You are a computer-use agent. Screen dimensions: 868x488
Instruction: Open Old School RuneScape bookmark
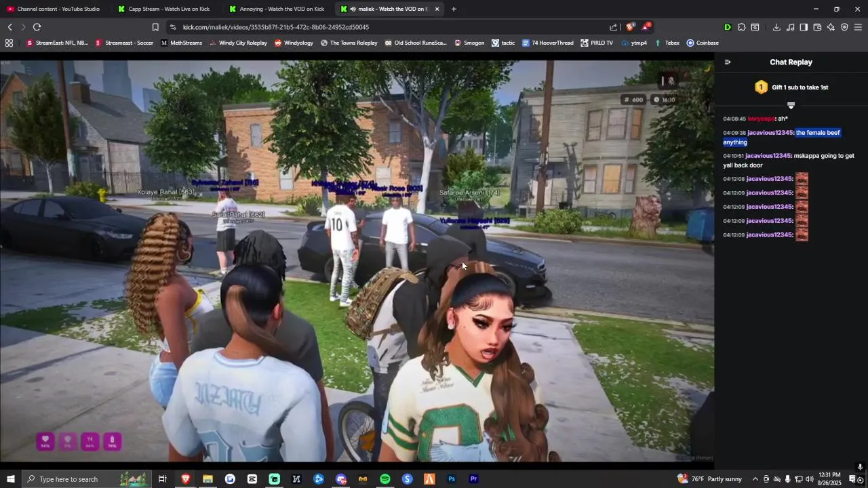416,43
